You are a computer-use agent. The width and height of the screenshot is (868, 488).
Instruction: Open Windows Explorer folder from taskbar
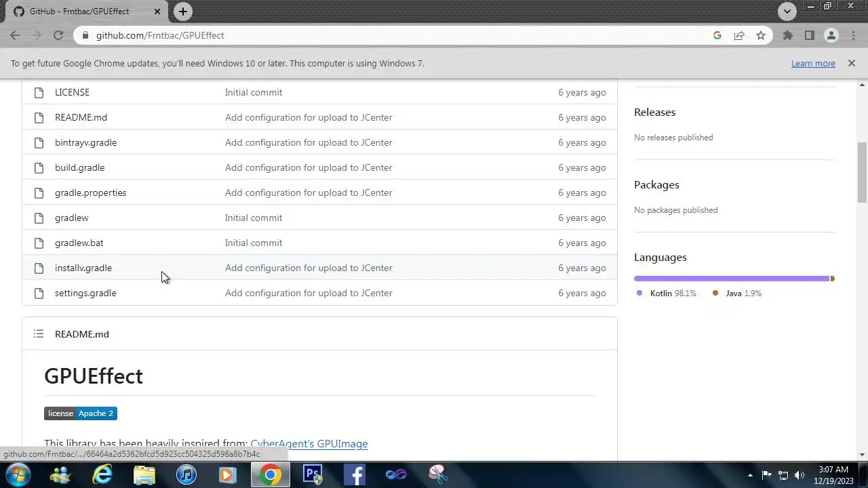click(x=144, y=474)
